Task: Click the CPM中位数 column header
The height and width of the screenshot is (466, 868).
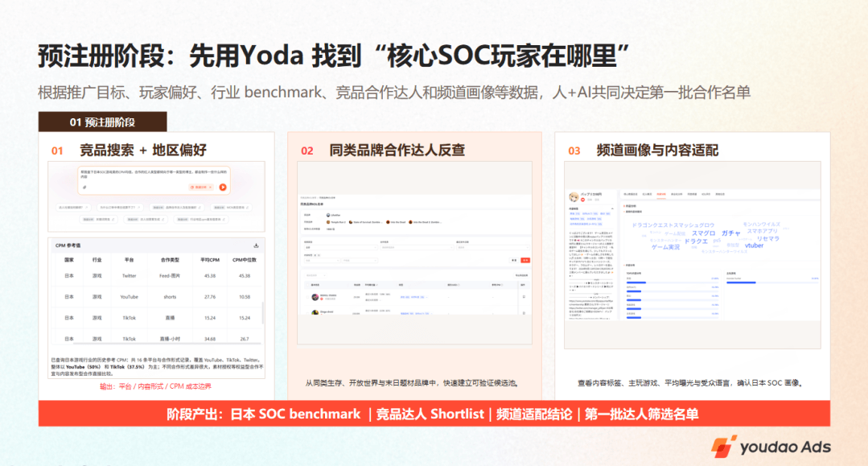Action: coord(244,260)
